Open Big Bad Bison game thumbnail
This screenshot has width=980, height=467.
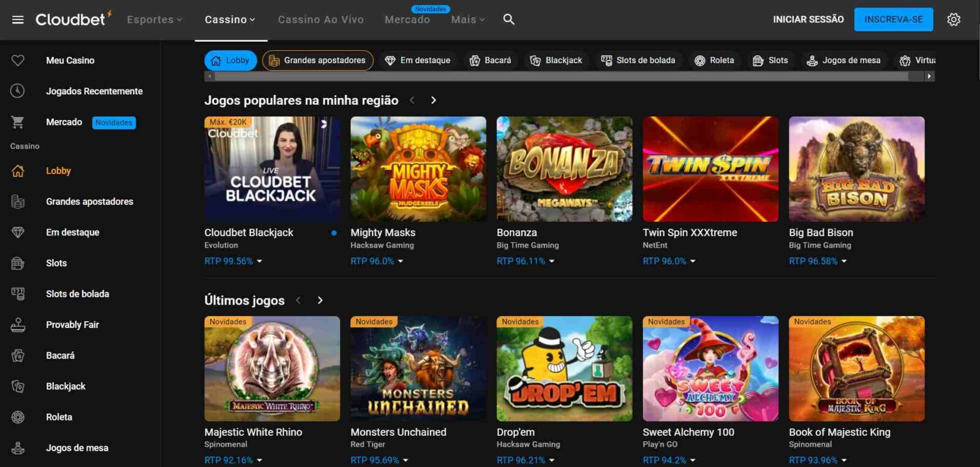click(857, 169)
